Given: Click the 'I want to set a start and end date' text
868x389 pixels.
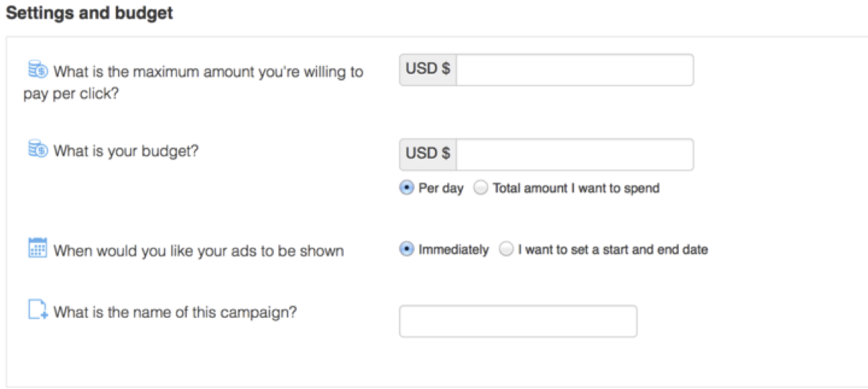Looking at the screenshot, I should click(613, 250).
